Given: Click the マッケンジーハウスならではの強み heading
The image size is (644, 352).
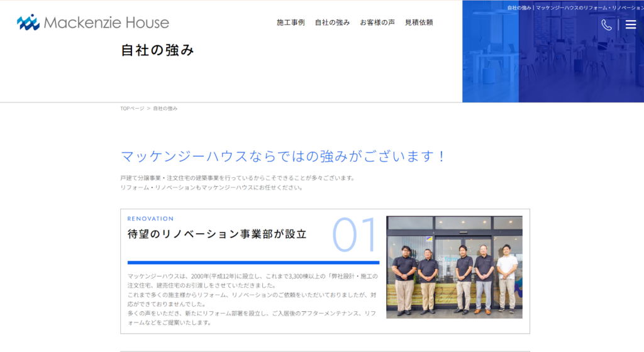Looking at the screenshot, I should click(x=283, y=157).
